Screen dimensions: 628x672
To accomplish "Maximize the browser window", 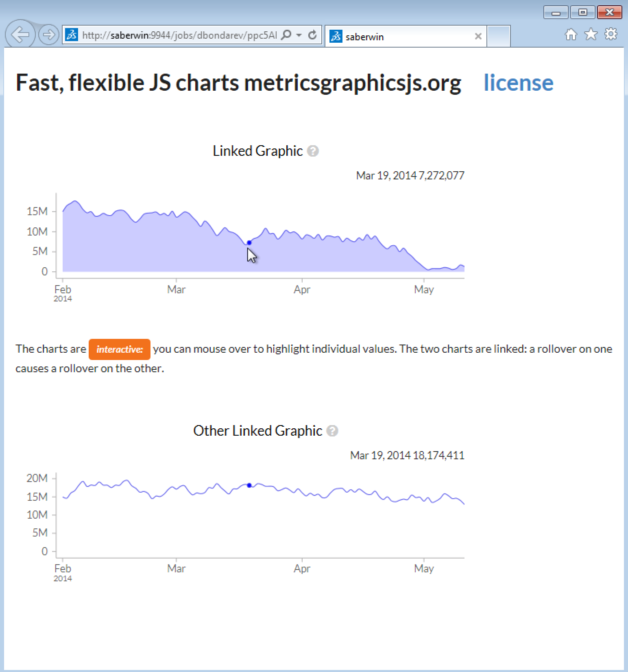I will (582, 12).
